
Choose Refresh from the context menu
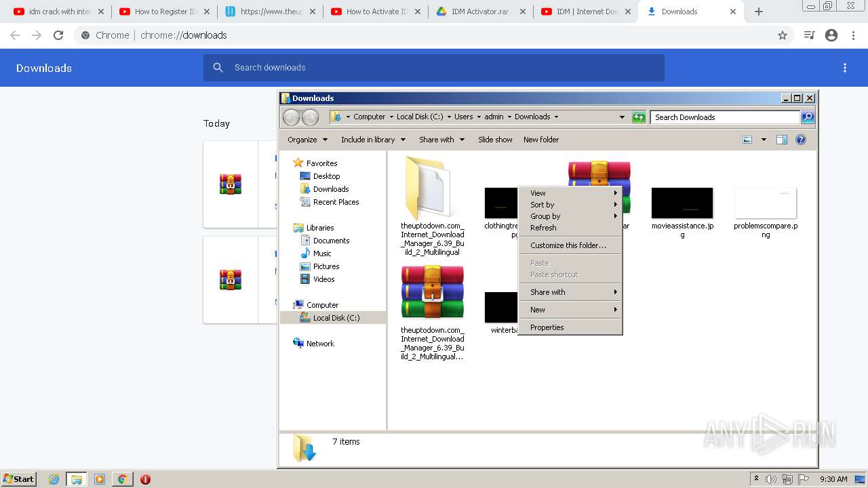(x=570, y=228)
